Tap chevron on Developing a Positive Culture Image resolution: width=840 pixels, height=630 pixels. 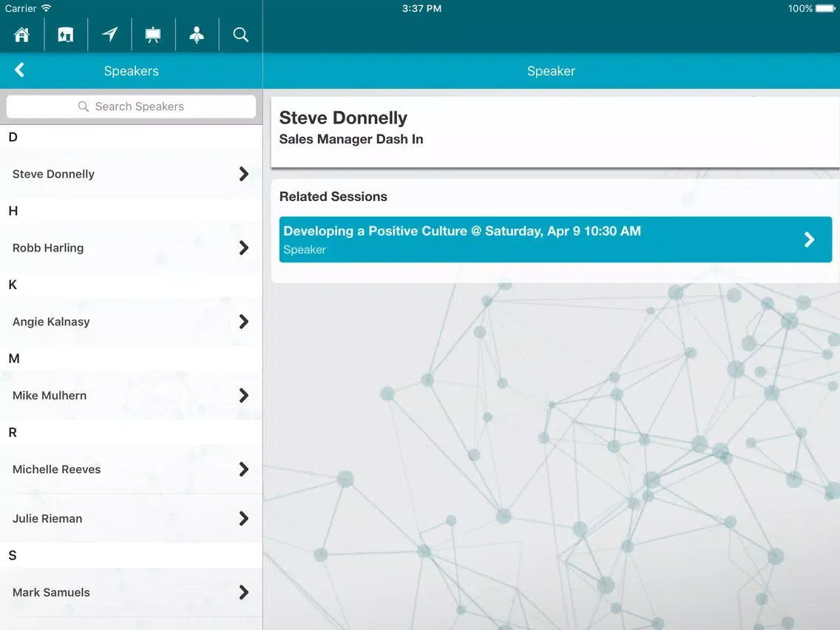[x=810, y=240]
